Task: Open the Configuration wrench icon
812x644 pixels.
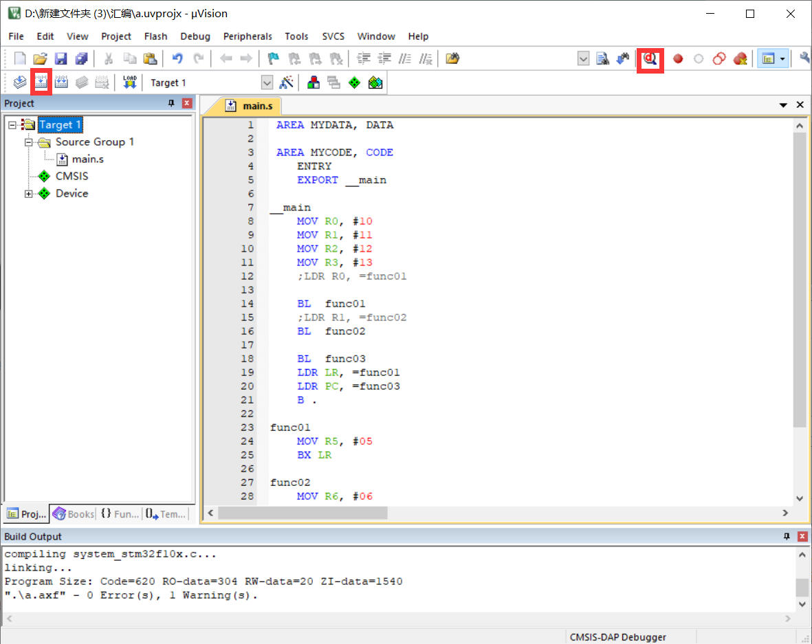Action: tap(805, 58)
